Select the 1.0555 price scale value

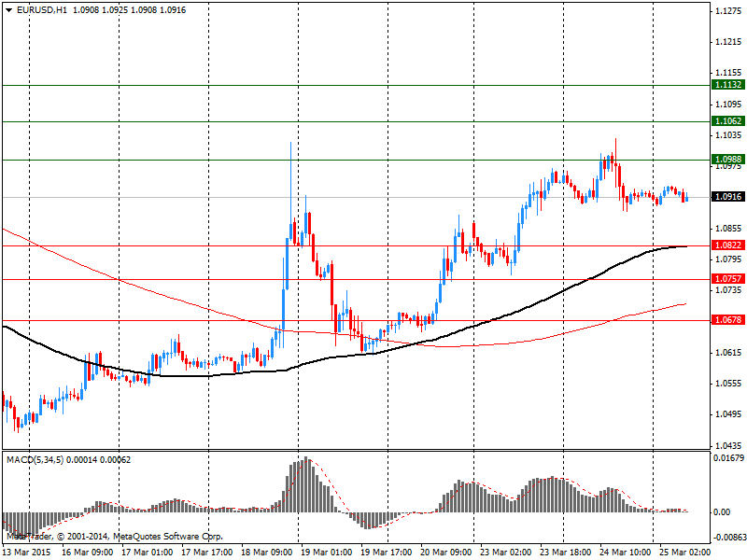(729, 384)
